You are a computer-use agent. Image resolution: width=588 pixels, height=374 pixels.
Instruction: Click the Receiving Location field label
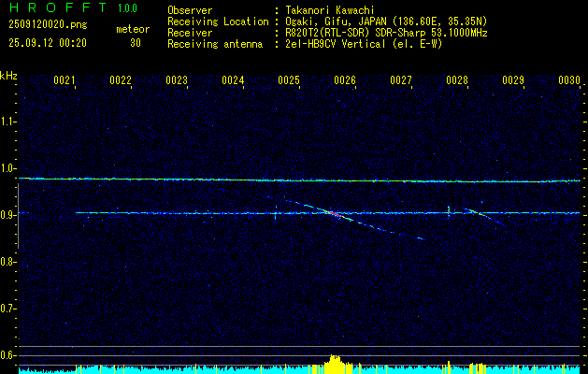[x=218, y=22]
